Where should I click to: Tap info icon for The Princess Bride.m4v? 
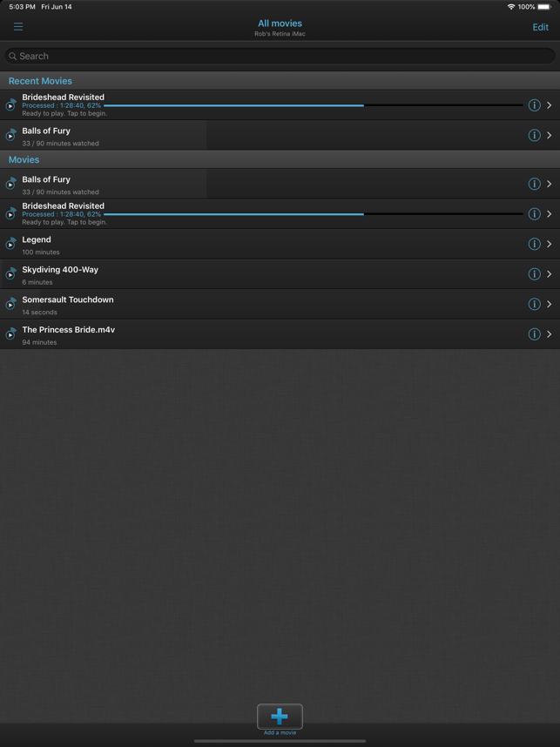pos(534,334)
